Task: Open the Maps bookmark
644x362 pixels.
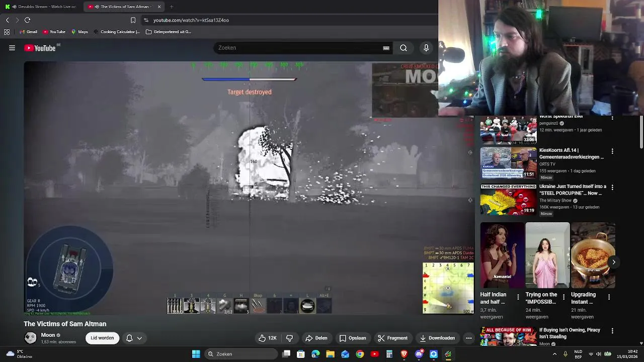Action: point(79,32)
